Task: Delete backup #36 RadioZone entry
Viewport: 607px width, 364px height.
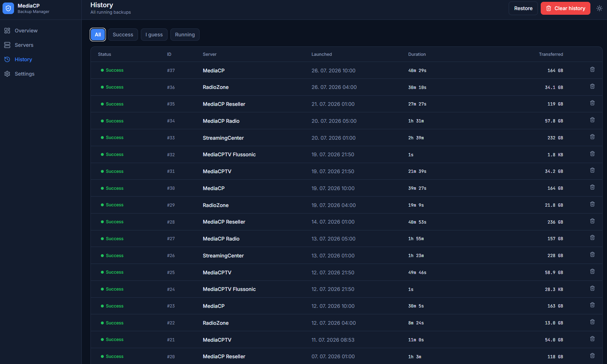Action: (592, 86)
